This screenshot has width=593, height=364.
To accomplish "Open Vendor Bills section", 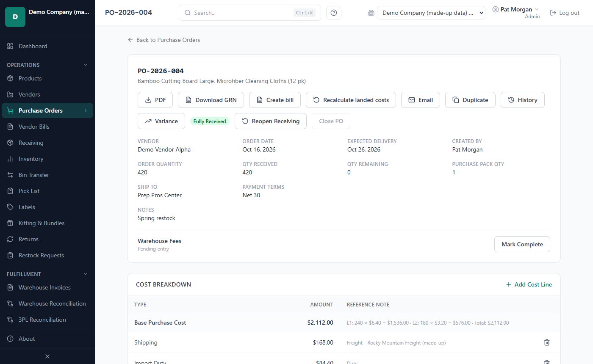I will tap(47, 127).
